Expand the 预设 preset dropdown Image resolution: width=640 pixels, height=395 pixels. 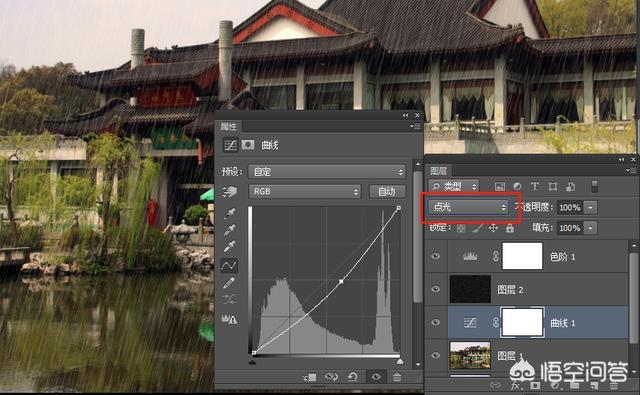click(327, 172)
